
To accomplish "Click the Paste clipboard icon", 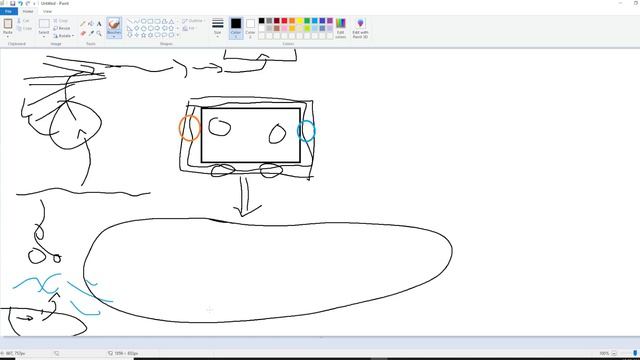I will [x=8, y=24].
